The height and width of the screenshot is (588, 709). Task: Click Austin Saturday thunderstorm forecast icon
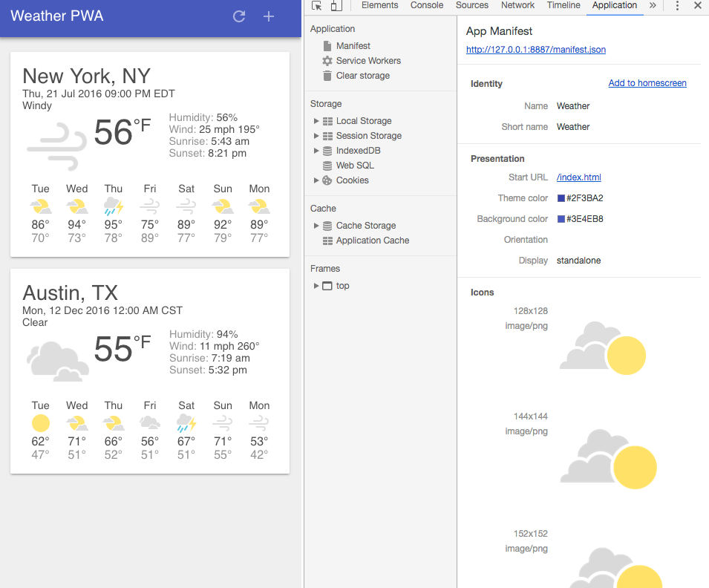(x=186, y=423)
